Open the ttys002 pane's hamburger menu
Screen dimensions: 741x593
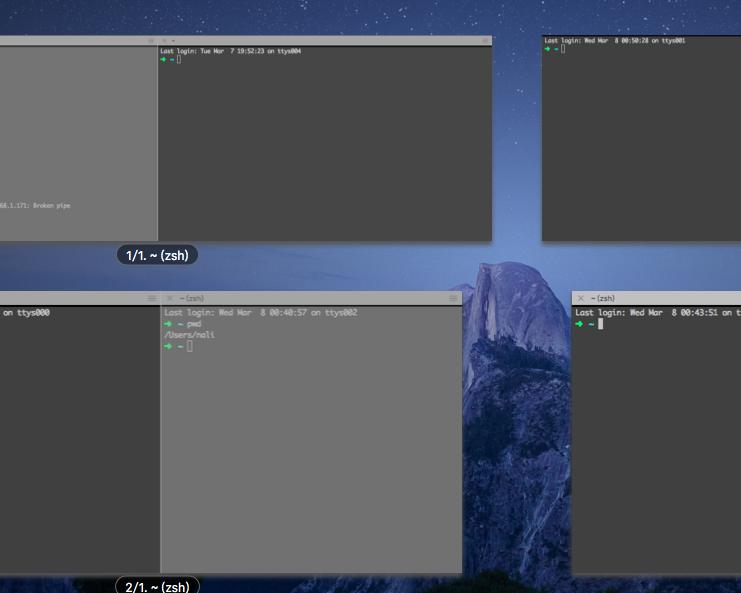click(x=453, y=298)
